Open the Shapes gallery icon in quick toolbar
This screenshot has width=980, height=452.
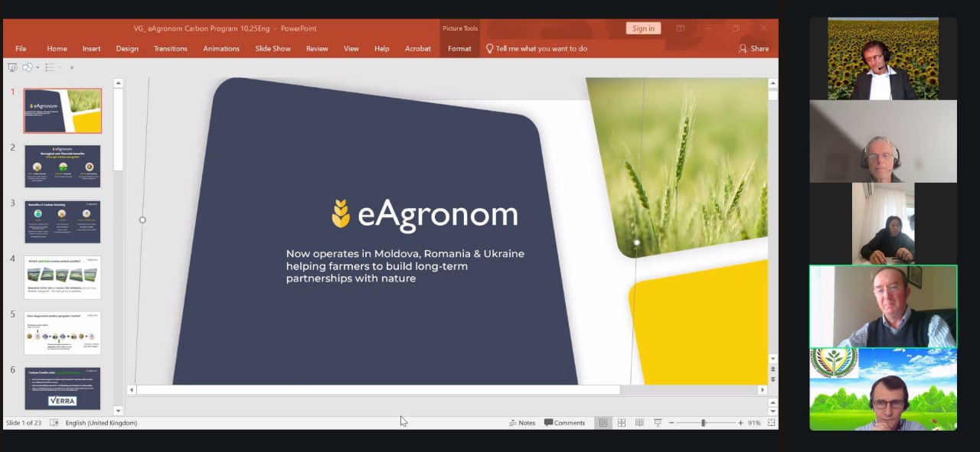pyautogui.click(x=28, y=67)
